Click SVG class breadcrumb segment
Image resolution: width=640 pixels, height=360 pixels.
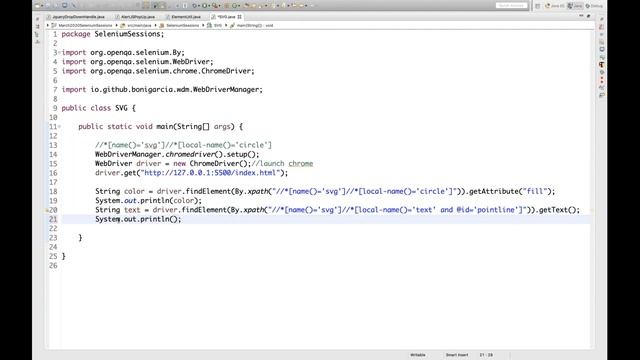tap(218, 25)
